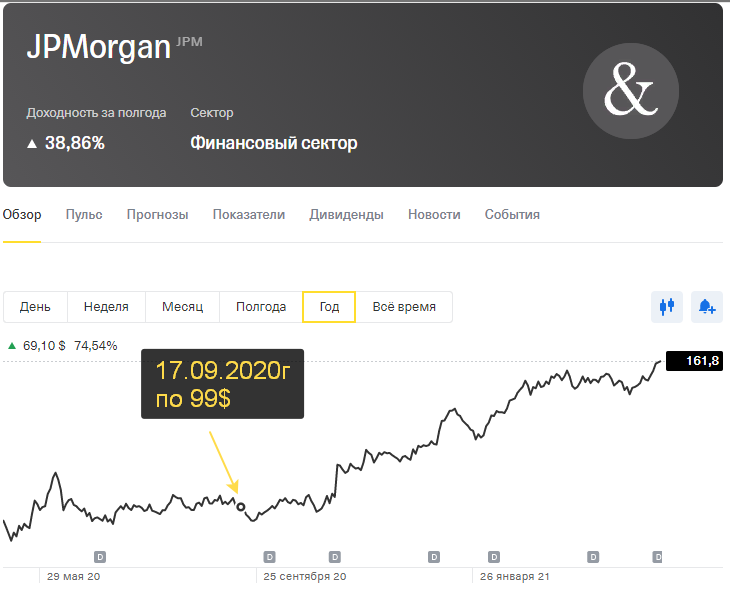Viewport: 730px width, 589px height.
Task: Click the circled point on the chart line
Action: tap(241, 507)
